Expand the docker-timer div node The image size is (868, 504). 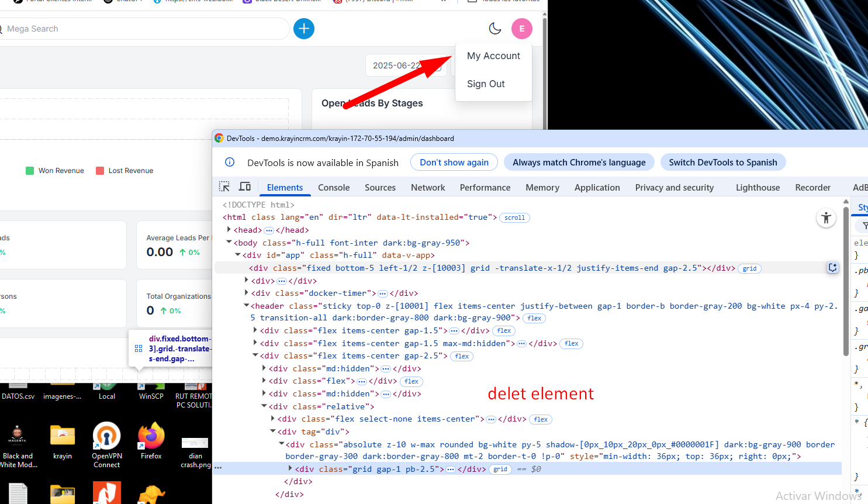246,293
